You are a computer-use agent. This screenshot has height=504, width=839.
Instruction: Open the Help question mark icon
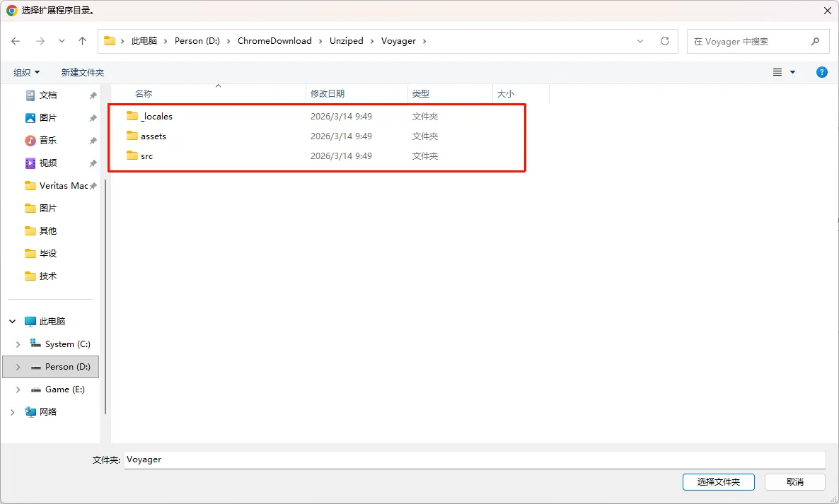coord(821,72)
